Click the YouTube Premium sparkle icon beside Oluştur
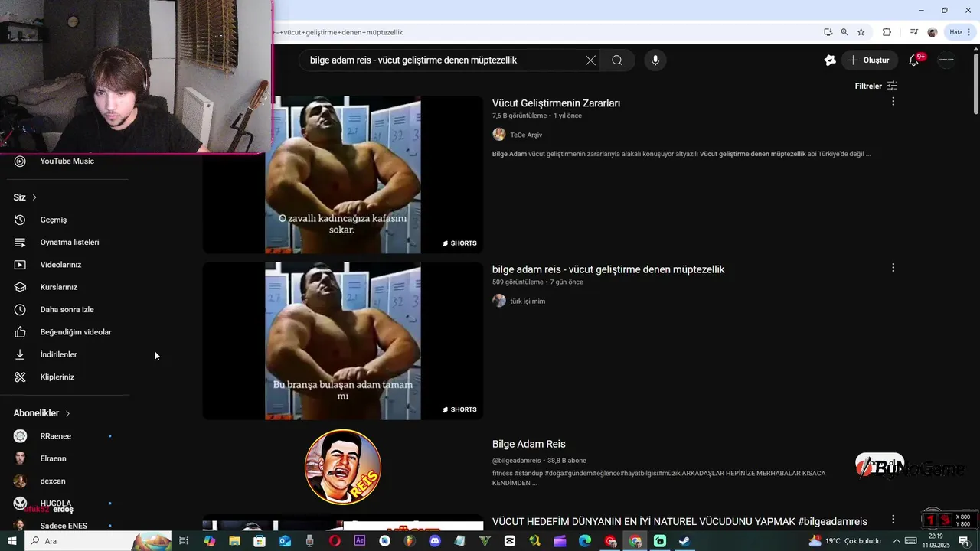This screenshot has width=980, height=551. pyautogui.click(x=830, y=60)
